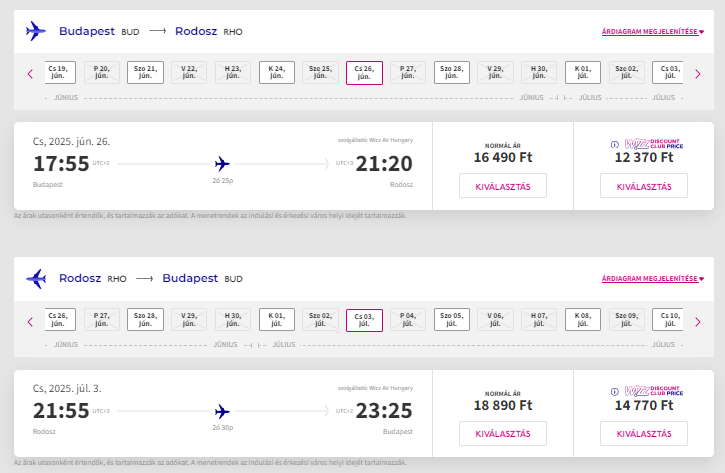
Task: Show earlier outbound dates with left arrow
Action: [31, 74]
